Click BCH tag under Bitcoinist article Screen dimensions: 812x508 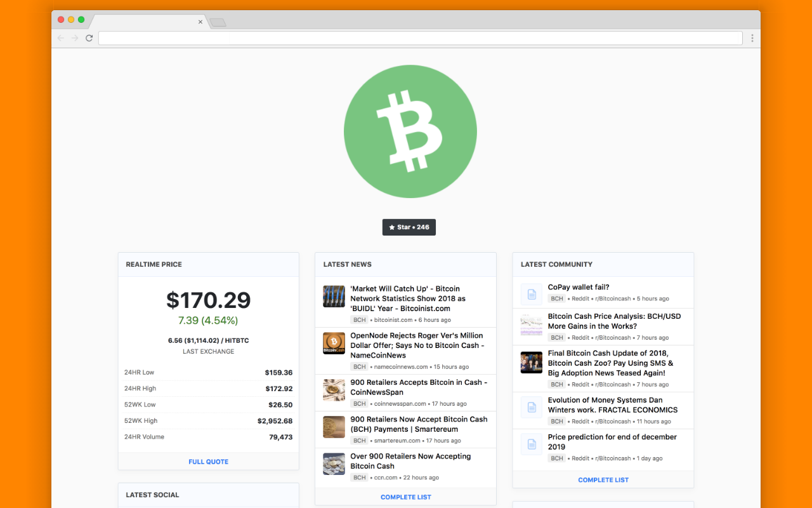pyautogui.click(x=360, y=320)
